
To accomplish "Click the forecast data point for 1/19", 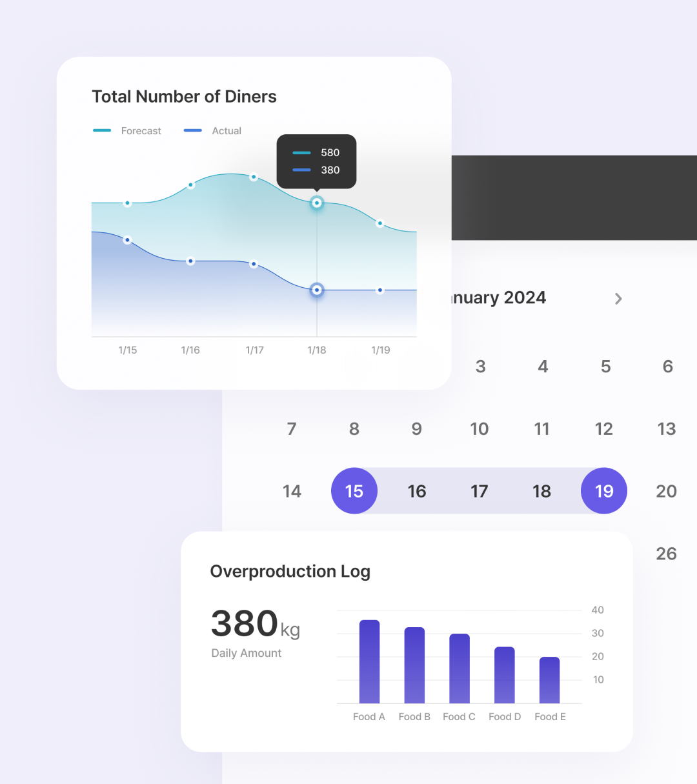I will (380, 223).
